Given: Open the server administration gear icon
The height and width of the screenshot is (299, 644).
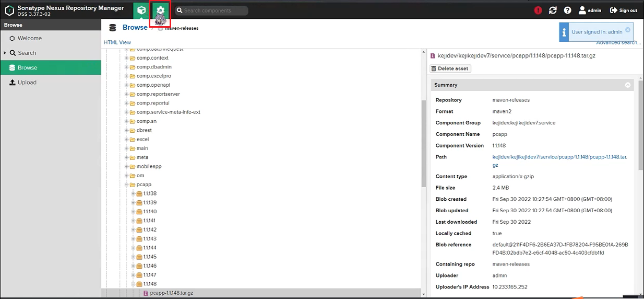Looking at the screenshot, I should click(160, 10).
